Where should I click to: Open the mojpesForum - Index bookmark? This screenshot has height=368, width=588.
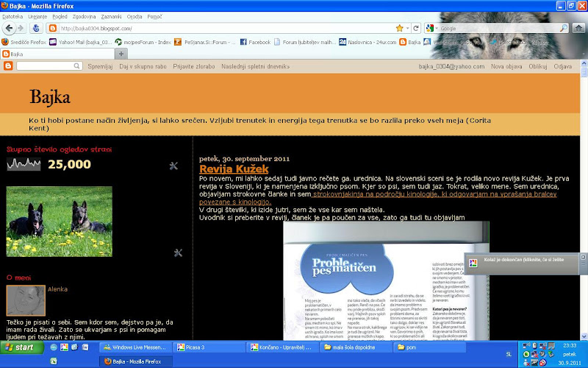[143, 42]
